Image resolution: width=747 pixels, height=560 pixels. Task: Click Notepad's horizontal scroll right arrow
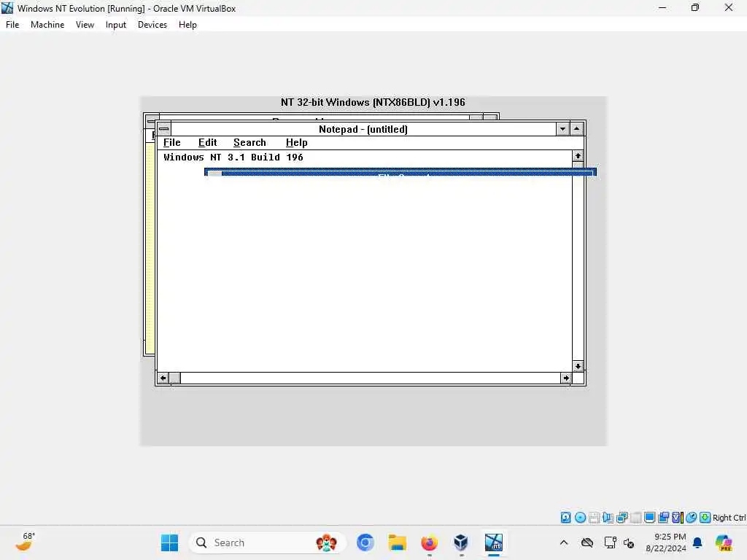tap(566, 378)
